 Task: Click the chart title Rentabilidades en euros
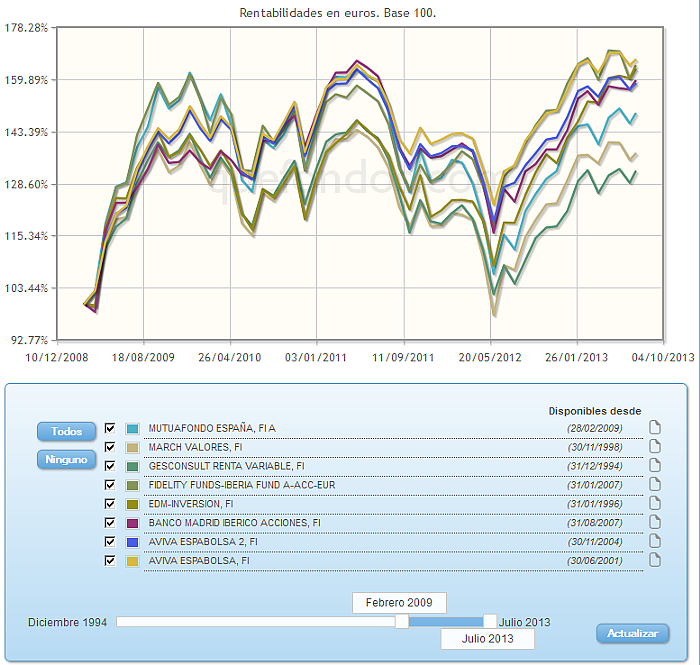[x=338, y=13]
